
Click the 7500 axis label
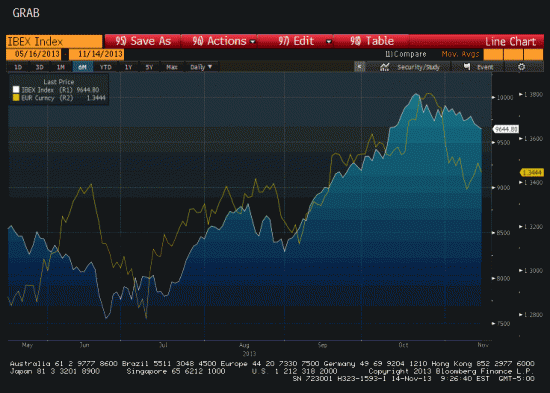[x=503, y=324]
